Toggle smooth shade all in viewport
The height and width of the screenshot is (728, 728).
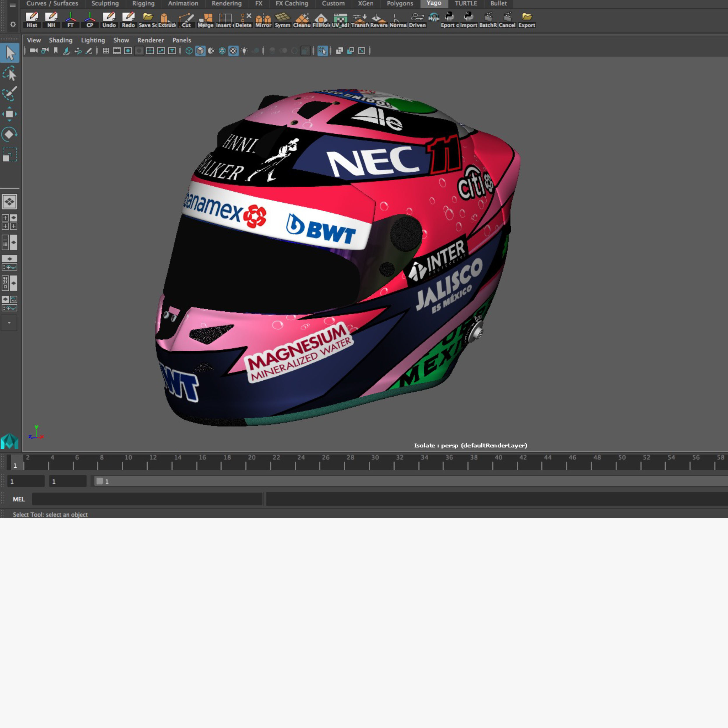[200, 50]
